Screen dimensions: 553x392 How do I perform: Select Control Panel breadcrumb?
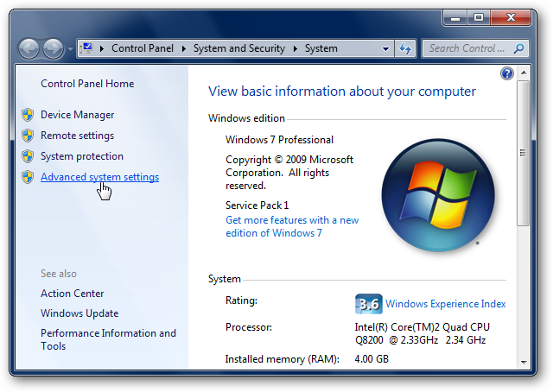pos(143,48)
